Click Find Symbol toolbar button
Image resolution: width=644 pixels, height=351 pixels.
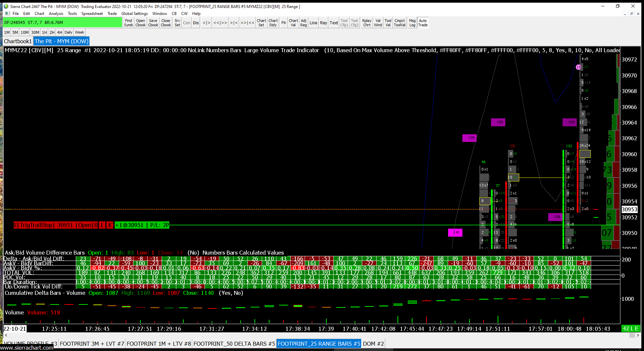point(128,23)
